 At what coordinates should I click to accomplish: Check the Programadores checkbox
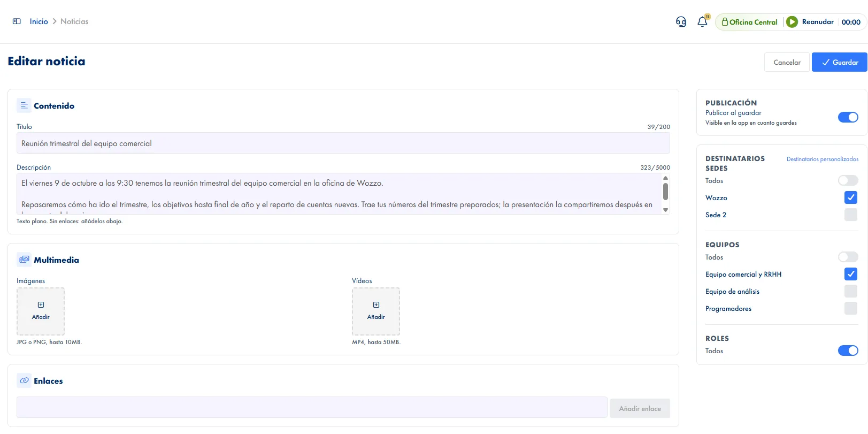851,308
